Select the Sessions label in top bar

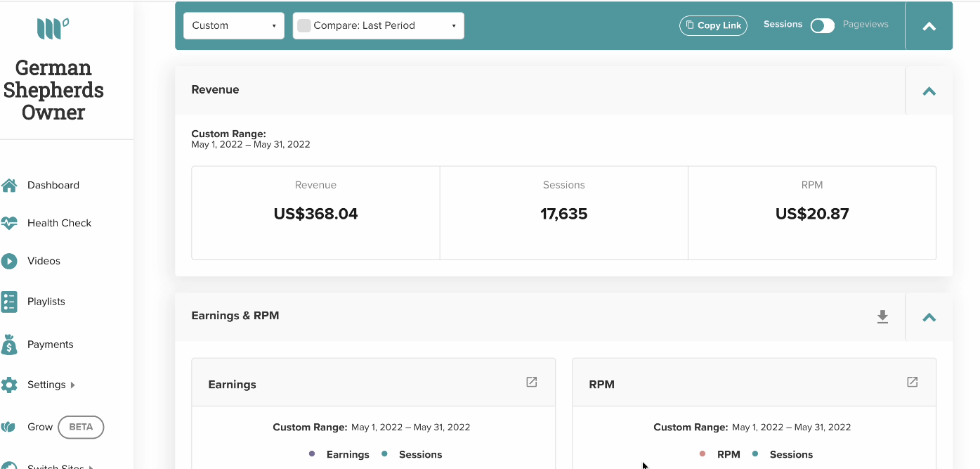pyautogui.click(x=783, y=24)
